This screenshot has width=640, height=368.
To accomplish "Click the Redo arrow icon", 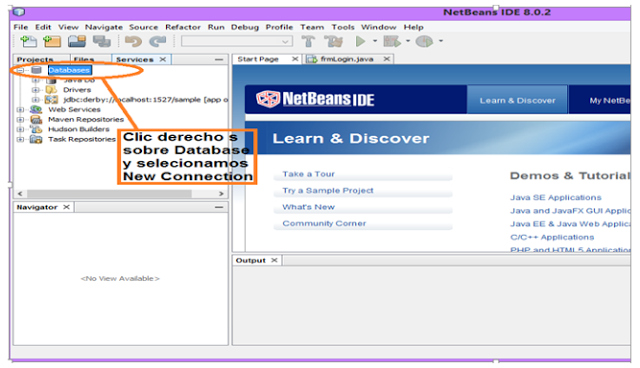I will pyautogui.click(x=158, y=41).
